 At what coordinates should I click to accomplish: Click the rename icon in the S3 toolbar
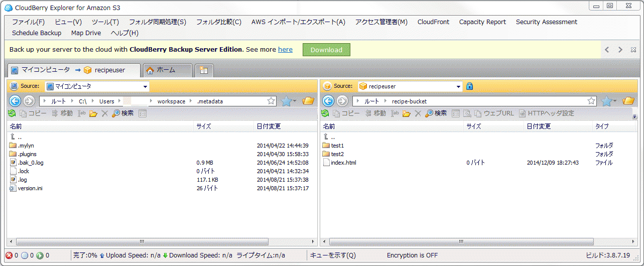coord(395,113)
